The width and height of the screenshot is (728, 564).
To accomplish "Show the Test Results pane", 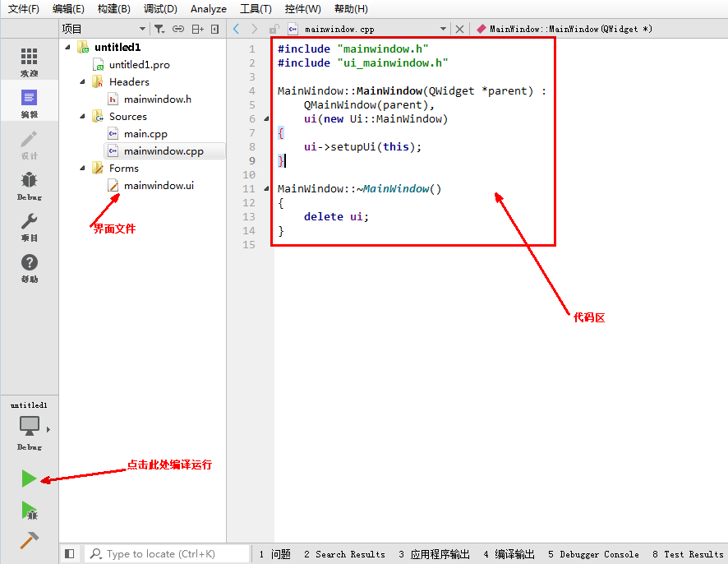I will (x=688, y=554).
